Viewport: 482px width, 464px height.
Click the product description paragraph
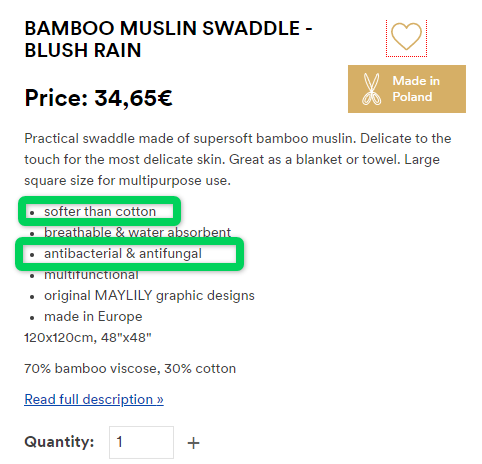(x=238, y=159)
